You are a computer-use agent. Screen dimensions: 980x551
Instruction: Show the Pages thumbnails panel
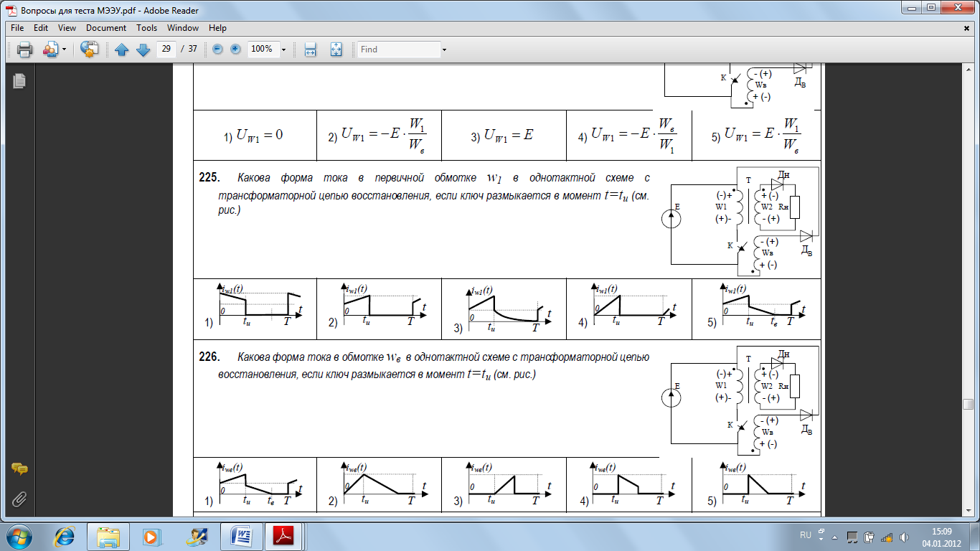click(x=19, y=81)
